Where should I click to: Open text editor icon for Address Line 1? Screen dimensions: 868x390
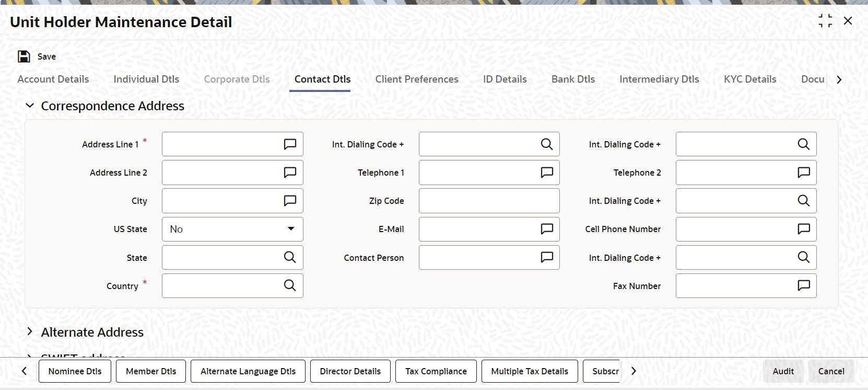[290, 144]
